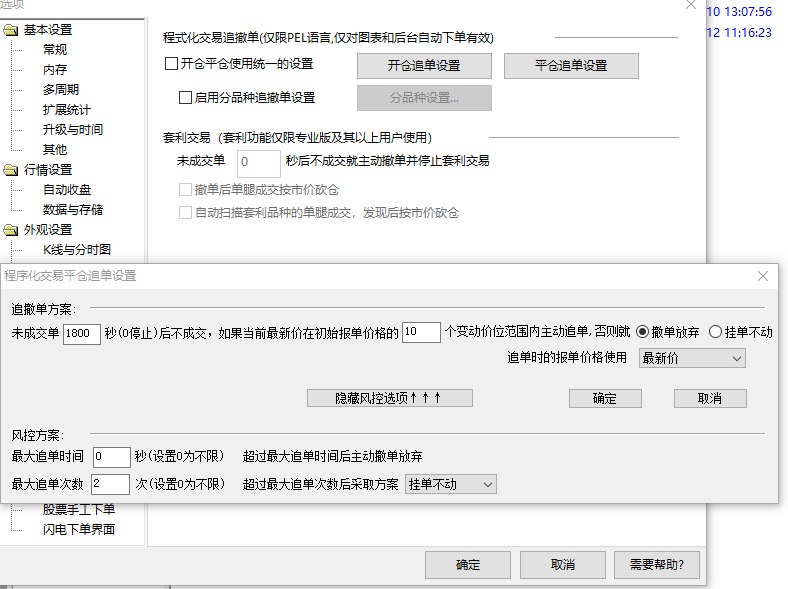
Task: Select 扩展统计 in settings tree
Action: [x=67, y=110]
